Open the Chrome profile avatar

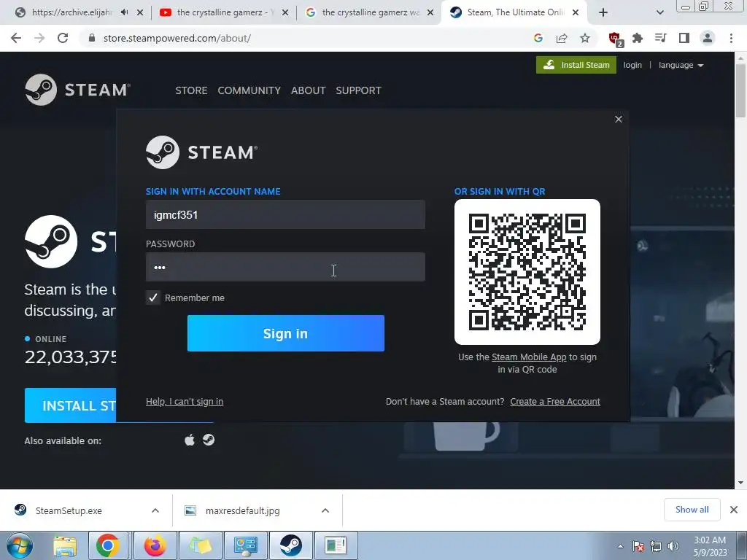pos(708,38)
